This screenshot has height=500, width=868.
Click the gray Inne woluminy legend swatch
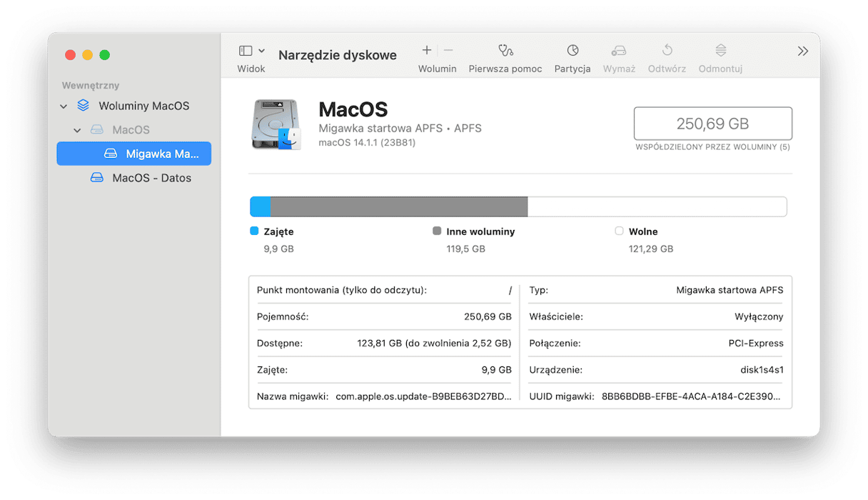[437, 231]
